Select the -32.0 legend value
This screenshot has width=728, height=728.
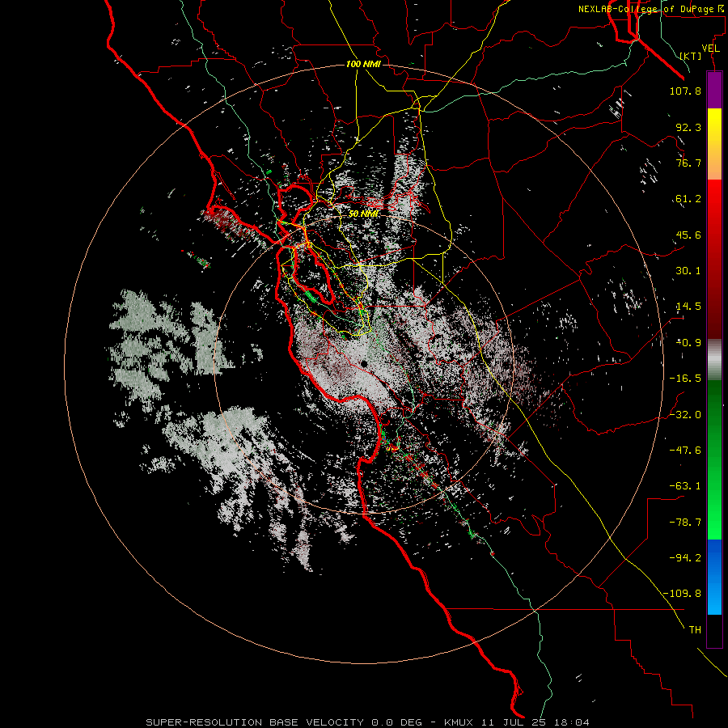685,415
